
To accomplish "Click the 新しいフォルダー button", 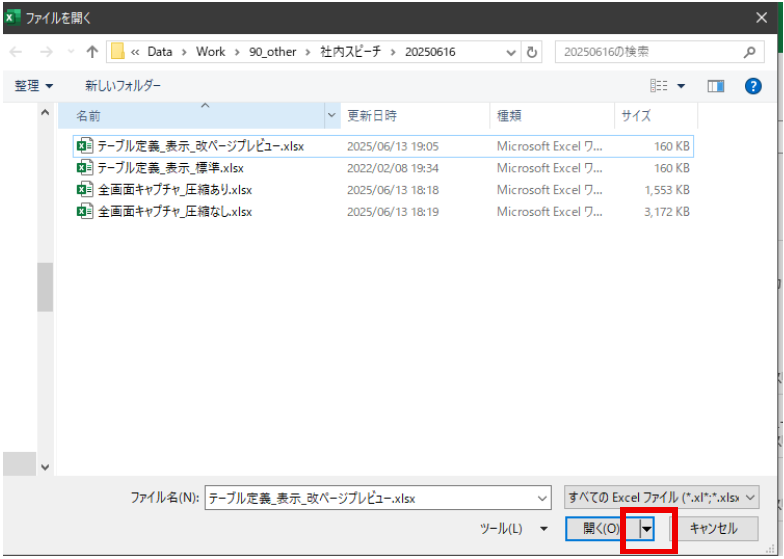I will tap(122, 86).
